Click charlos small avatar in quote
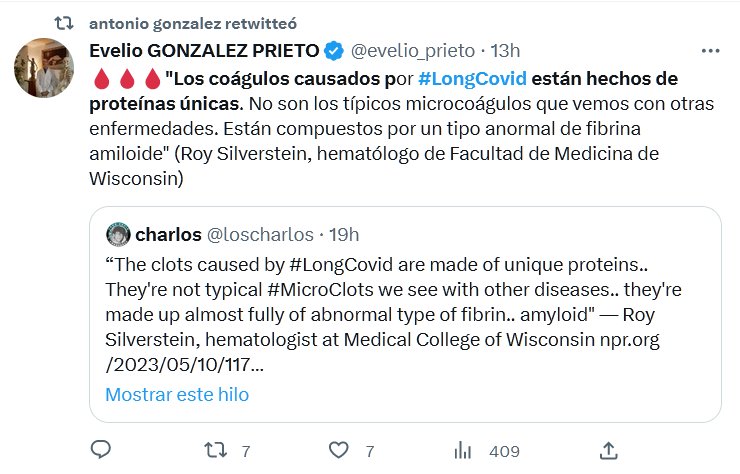740x474 pixels. tap(119, 235)
